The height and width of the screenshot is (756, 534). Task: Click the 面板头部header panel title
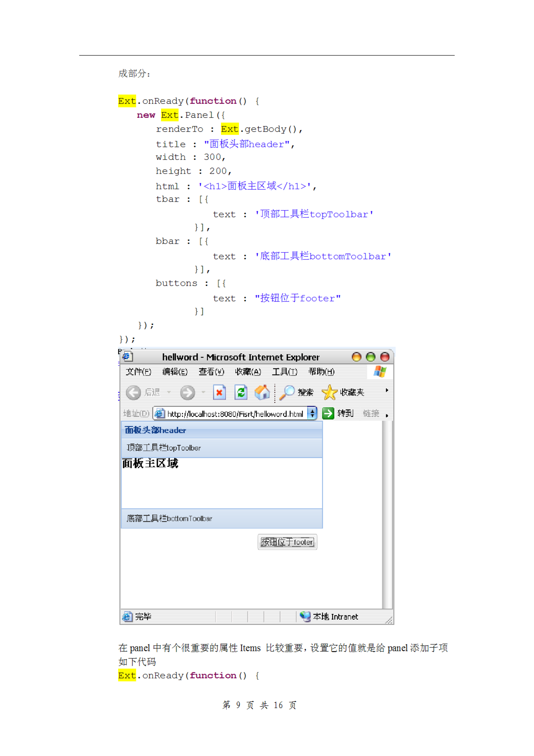coord(155,430)
